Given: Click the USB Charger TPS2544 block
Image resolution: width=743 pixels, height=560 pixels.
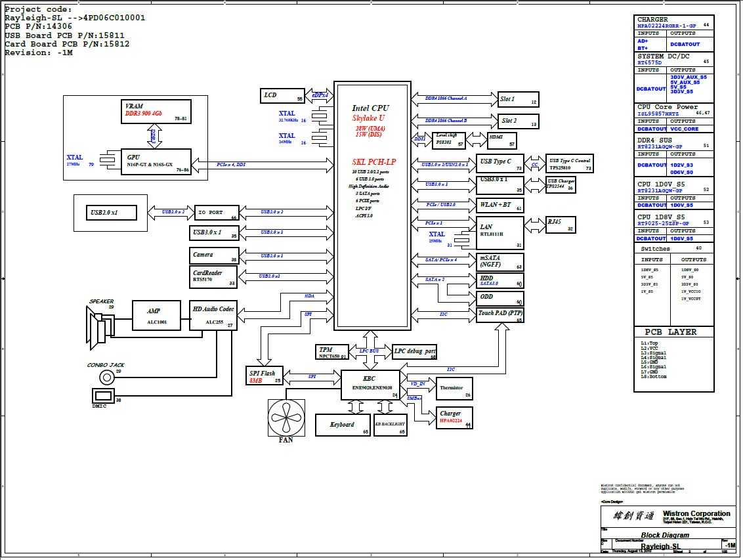Looking at the screenshot, I should click(x=561, y=184).
